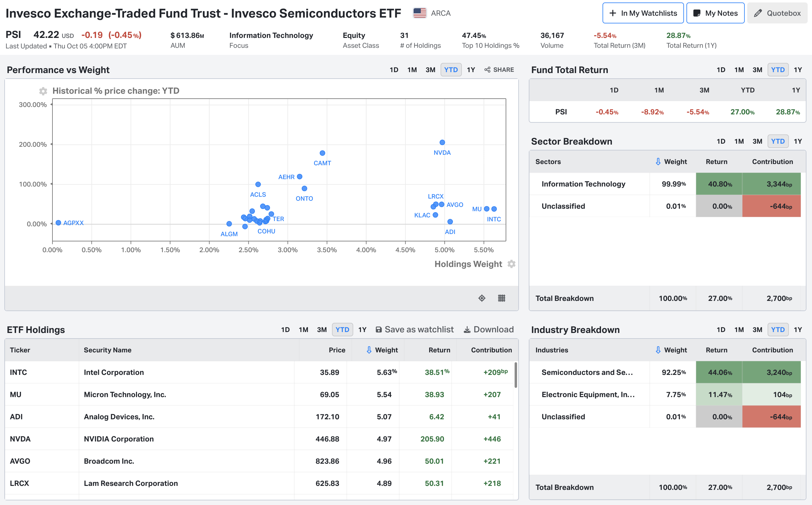
Task: Click the ETF Holdings table scrollbar
Action: coord(516,375)
